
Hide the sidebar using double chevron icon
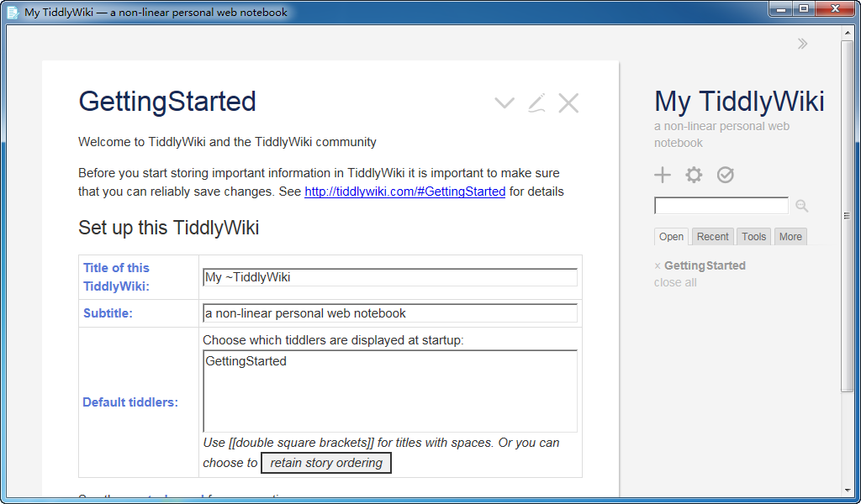coord(802,44)
